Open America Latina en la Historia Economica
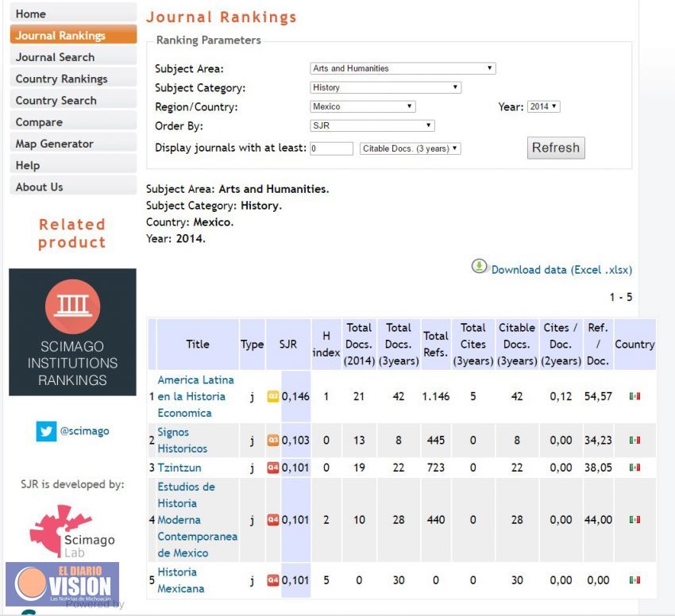675x616 pixels. 196,396
